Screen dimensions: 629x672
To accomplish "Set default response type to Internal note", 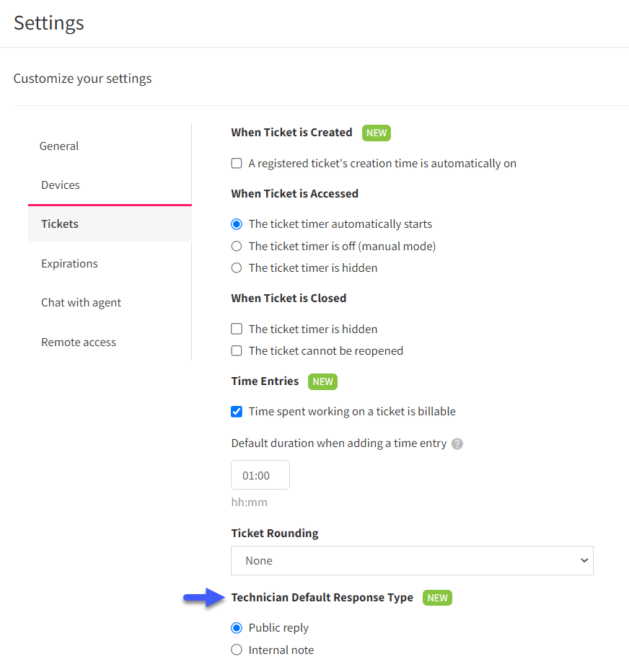I will click(236, 650).
